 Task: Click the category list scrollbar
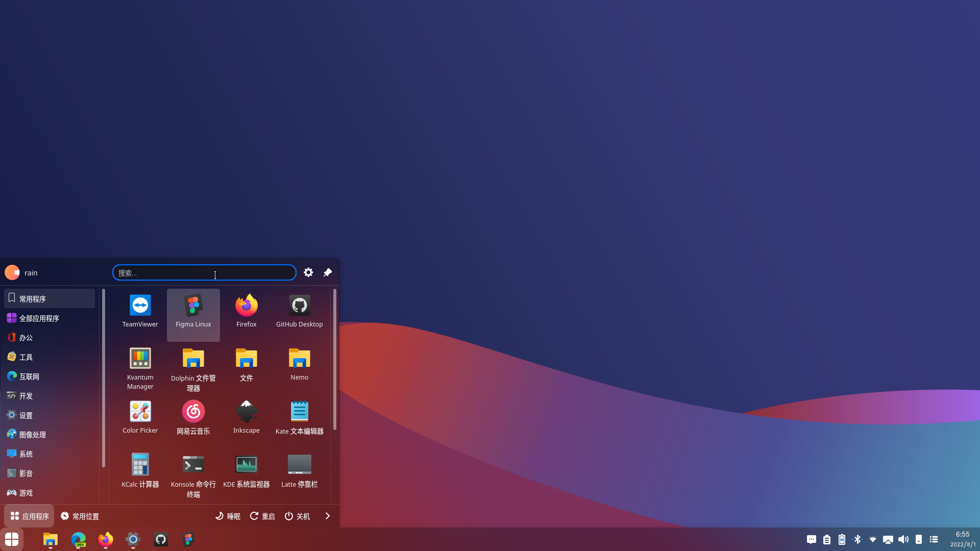pyautogui.click(x=104, y=378)
